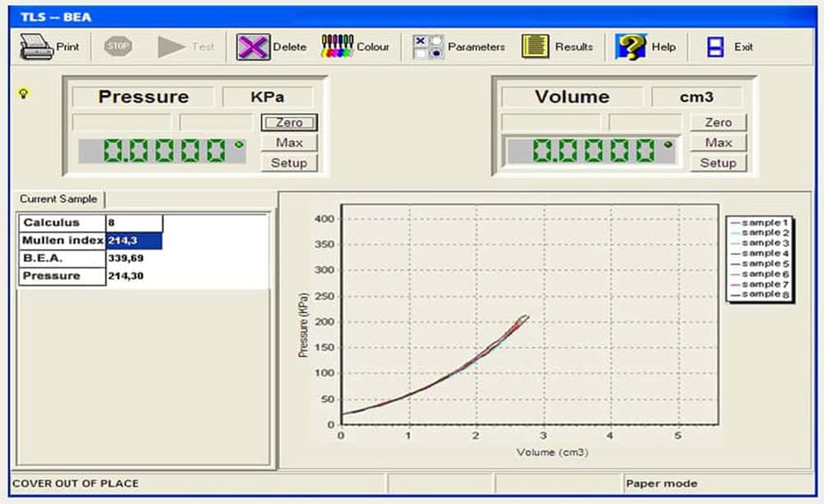Image resolution: width=824 pixels, height=504 pixels.
Task: Select the Mullen index value 214,3
Action: 134,241
